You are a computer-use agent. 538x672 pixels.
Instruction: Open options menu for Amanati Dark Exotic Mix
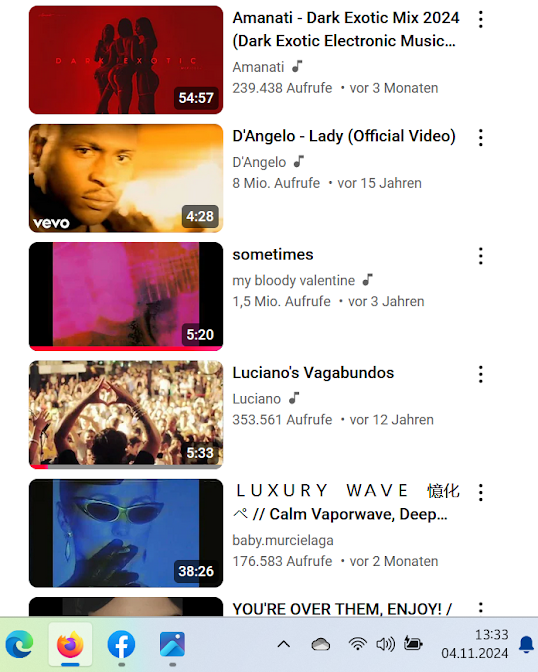point(481,20)
